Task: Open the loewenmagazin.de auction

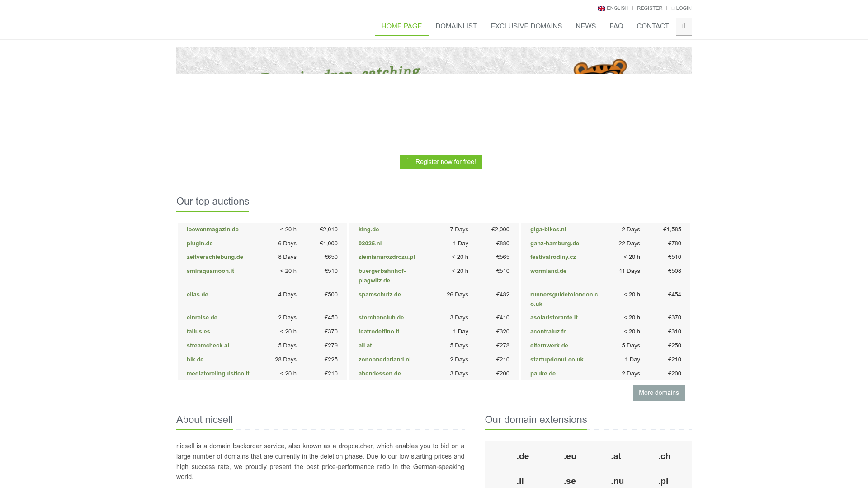Action: tap(212, 230)
